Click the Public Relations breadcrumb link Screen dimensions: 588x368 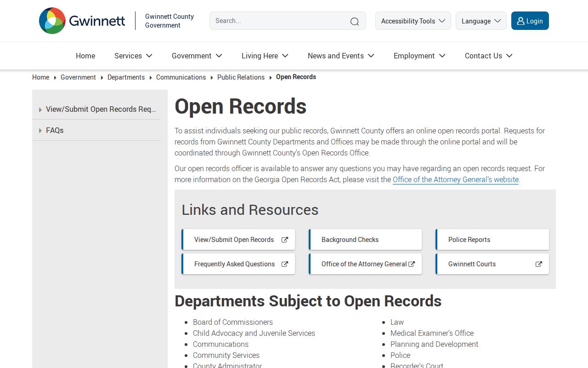click(241, 77)
